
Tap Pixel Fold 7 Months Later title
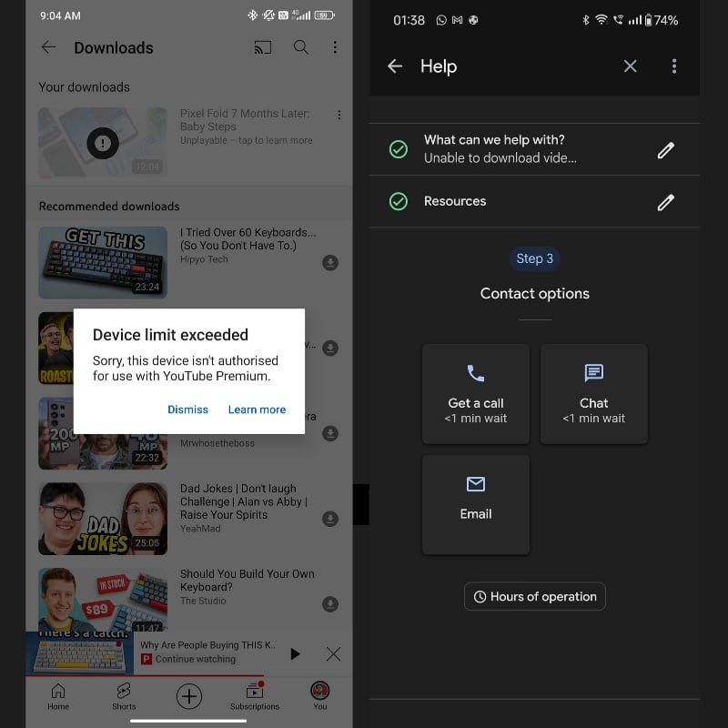pos(245,120)
